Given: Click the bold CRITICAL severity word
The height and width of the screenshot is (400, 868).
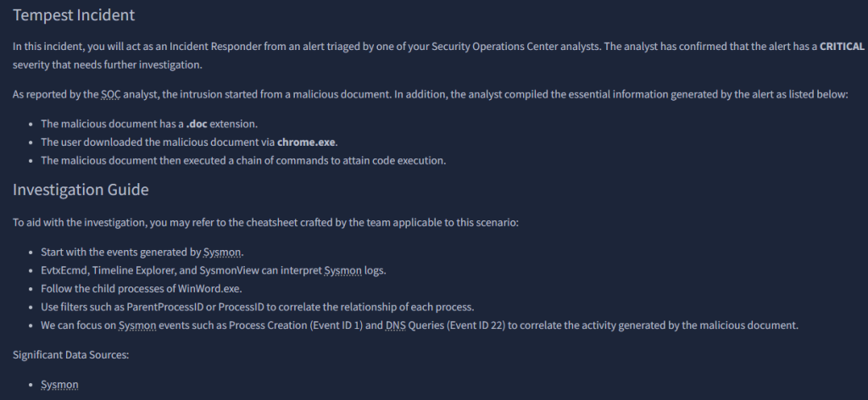Looking at the screenshot, I should tap(842, 47).
